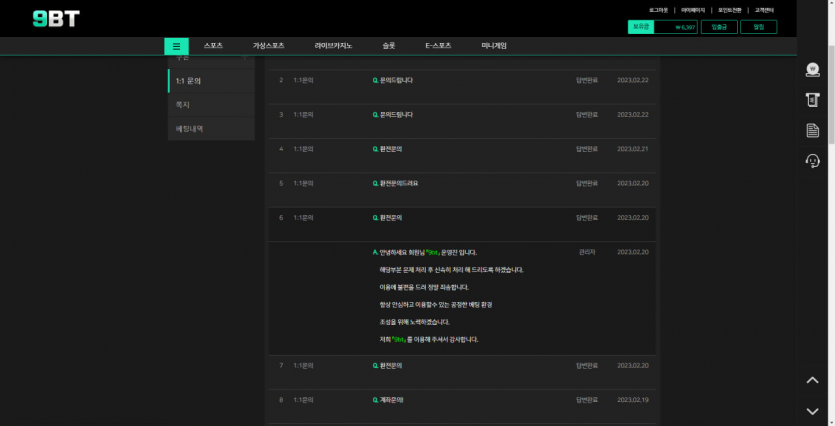Collapse the opened inquiry row 6
This screenshot has height=426, width=835.
coord(388,217)
